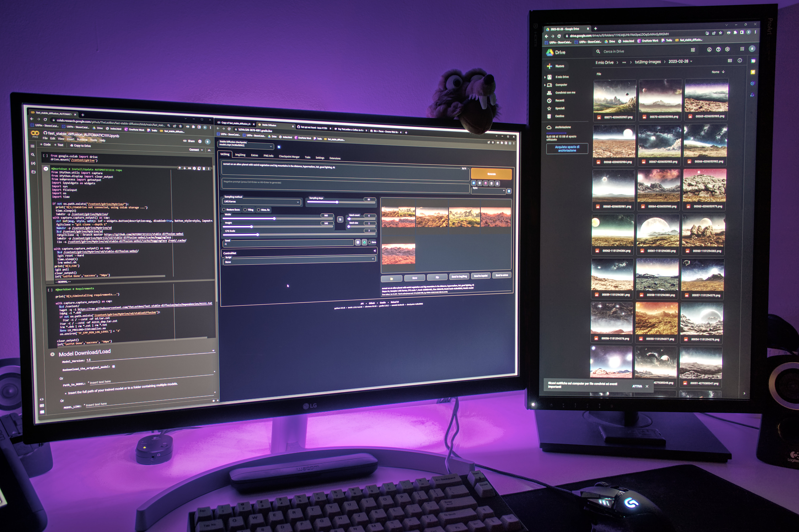
Task: Open 2023-02-28 folder breadcrumb dropdown
Action: [x=691, y=61]
